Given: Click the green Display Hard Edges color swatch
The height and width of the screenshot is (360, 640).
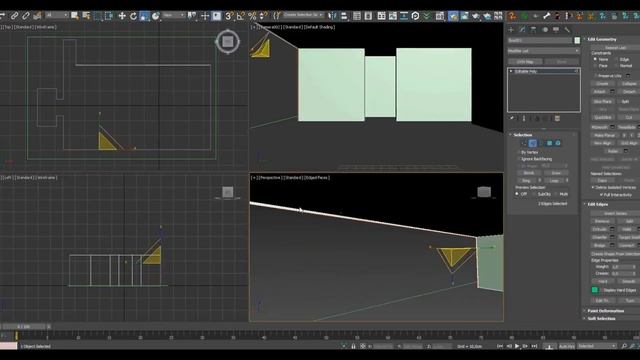Looking at the screenshot, I should 595,290.
